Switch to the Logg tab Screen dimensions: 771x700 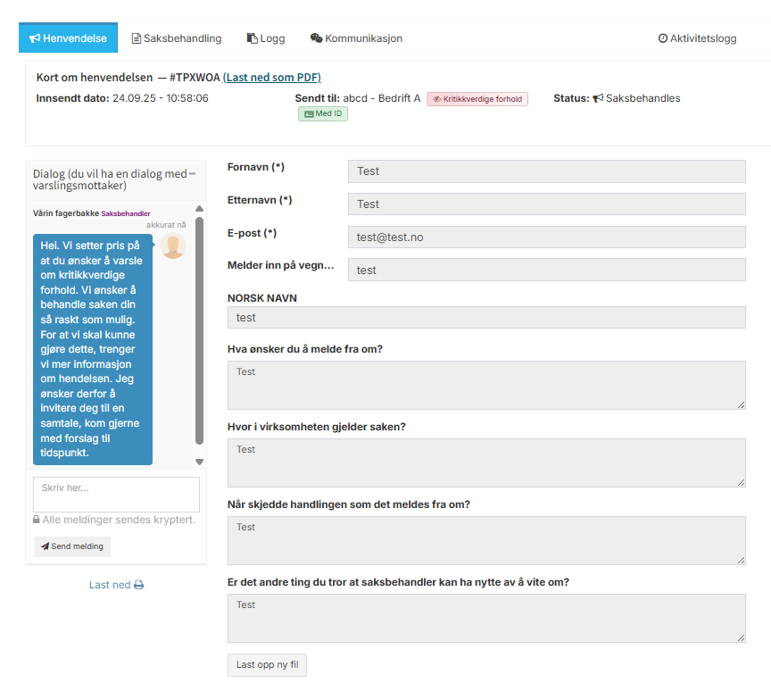coord(266,38)
